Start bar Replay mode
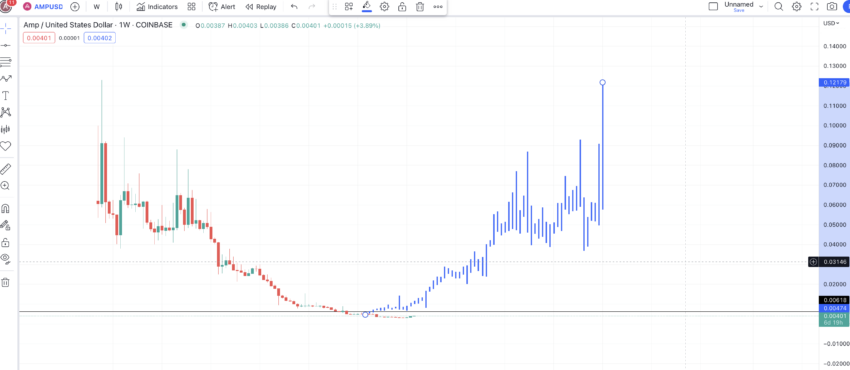 261,7
